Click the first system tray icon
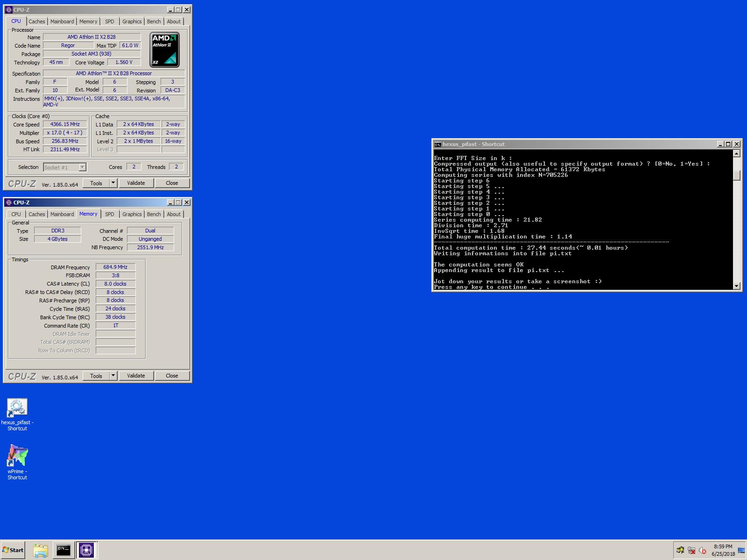The width and height of the screenshot is (747, 560). pyautogui.click(x=680, y=551)
